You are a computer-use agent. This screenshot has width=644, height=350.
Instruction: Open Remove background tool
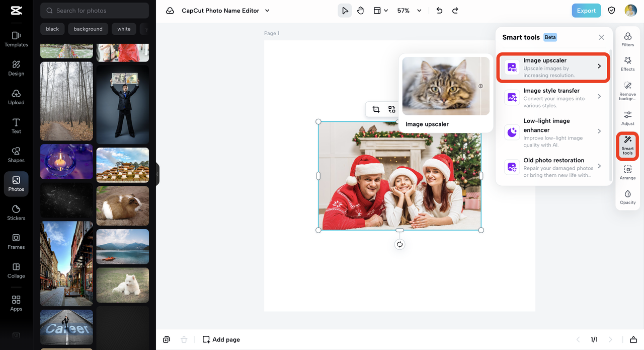pyautogui.click(x=628, y=91)
